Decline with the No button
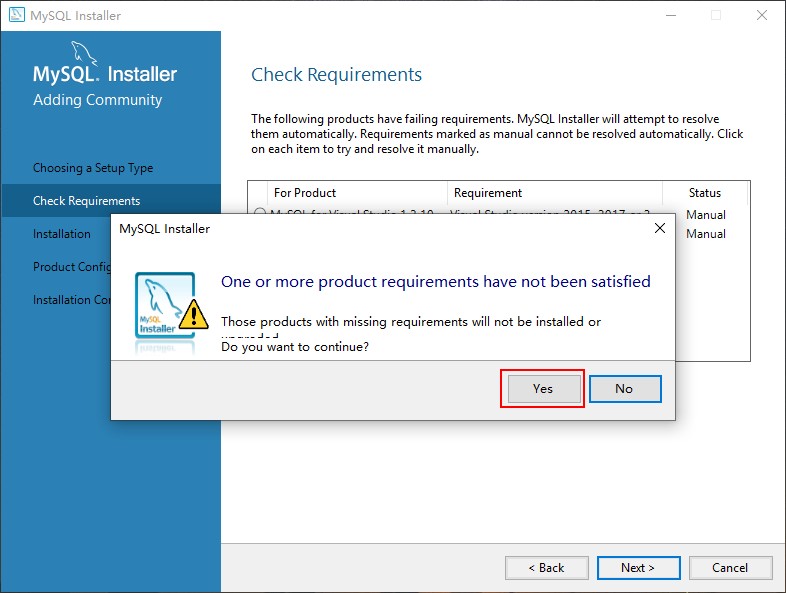This screenshot has width=786, height=593. tap(625, 388)
